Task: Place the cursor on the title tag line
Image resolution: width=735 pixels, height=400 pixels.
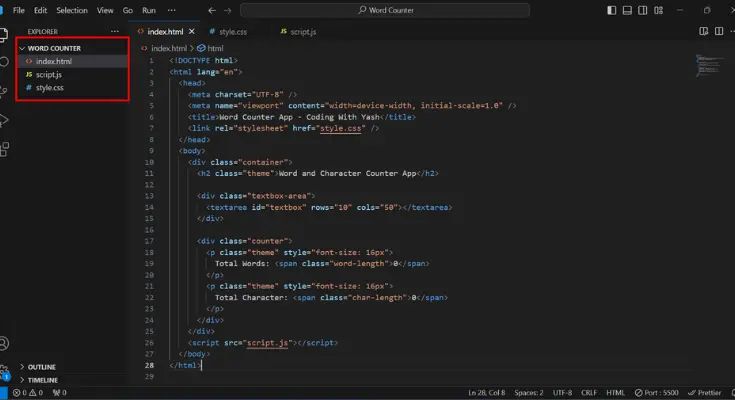Action: (302, 117)
